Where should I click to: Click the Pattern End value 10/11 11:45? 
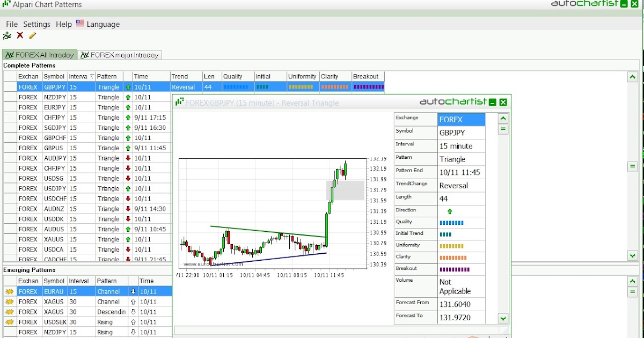pyautogui.click(x=462, y=172)
